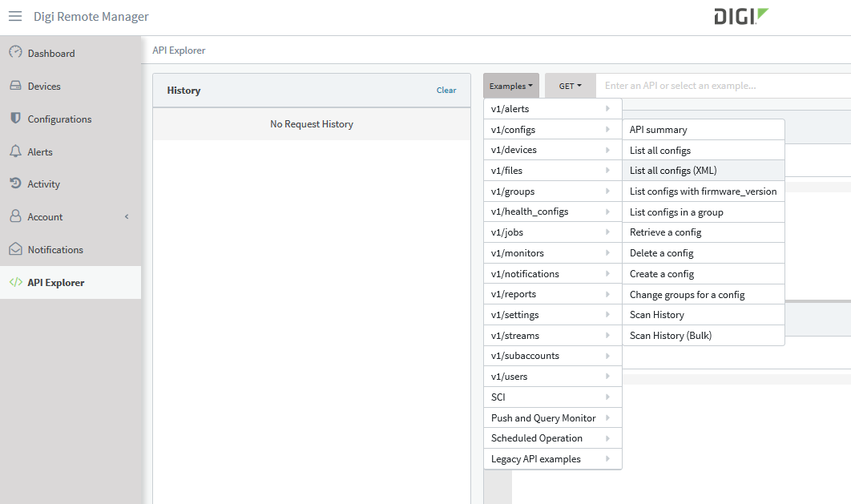Choose Change groups for a config
The image size is (851, 504).
tap(704, 295)
